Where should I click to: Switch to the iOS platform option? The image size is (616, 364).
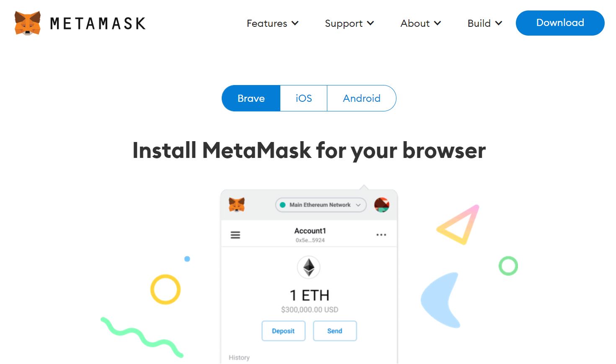coord(304,98)
